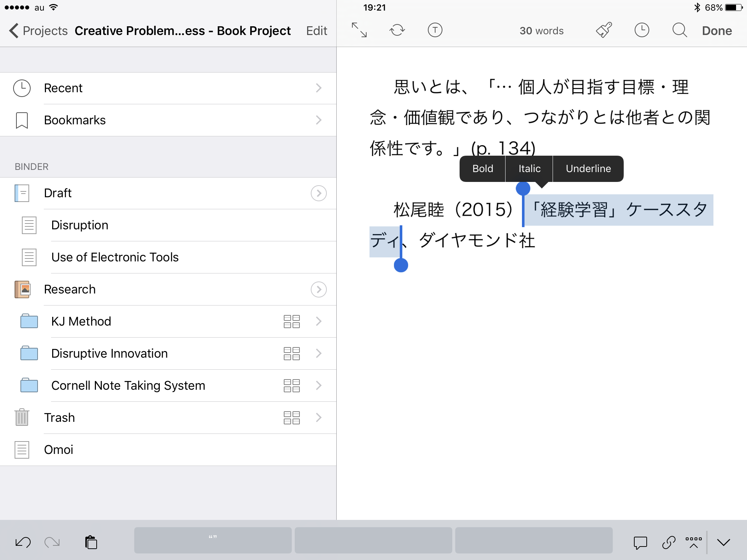Show Disruptive Innovation corkboard grid icon
Image resolution: width=747 pixels, height=560 pixels.
pos(292,354)
